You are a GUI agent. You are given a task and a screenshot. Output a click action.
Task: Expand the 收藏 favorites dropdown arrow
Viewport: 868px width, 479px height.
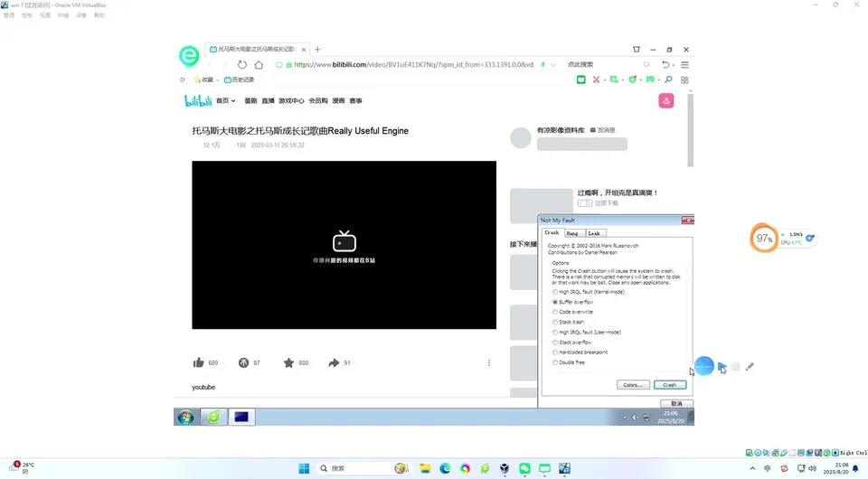218,80
